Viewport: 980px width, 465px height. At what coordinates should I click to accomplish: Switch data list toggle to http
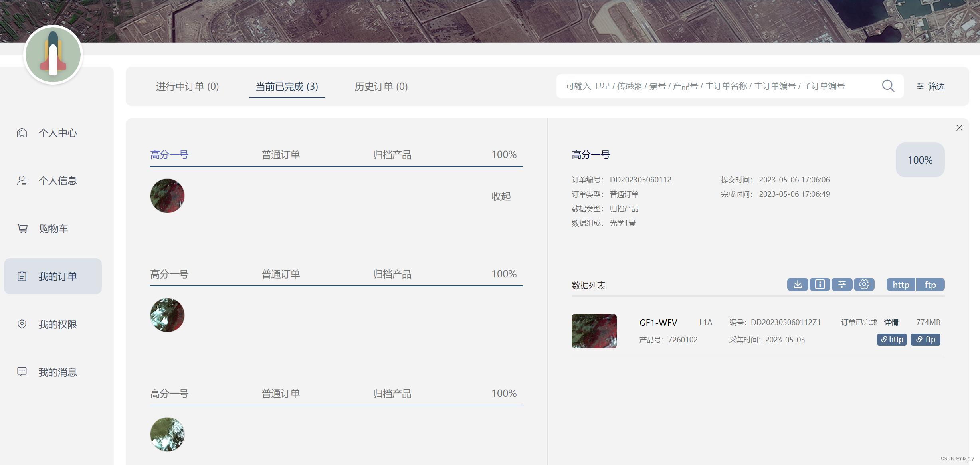(x=901, y=285)
